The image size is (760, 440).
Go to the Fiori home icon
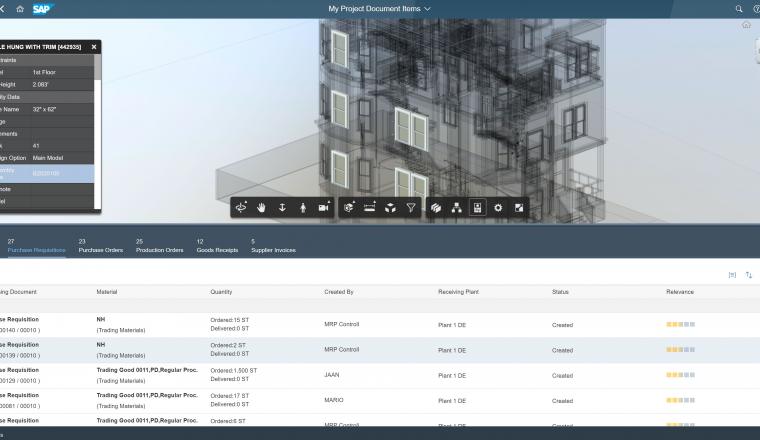pos(20,9)
